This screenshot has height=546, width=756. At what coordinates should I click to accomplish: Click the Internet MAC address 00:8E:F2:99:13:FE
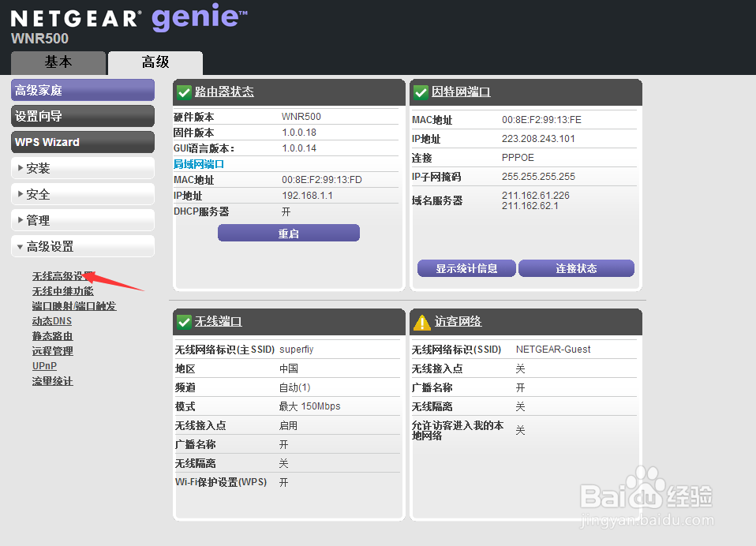541,120
